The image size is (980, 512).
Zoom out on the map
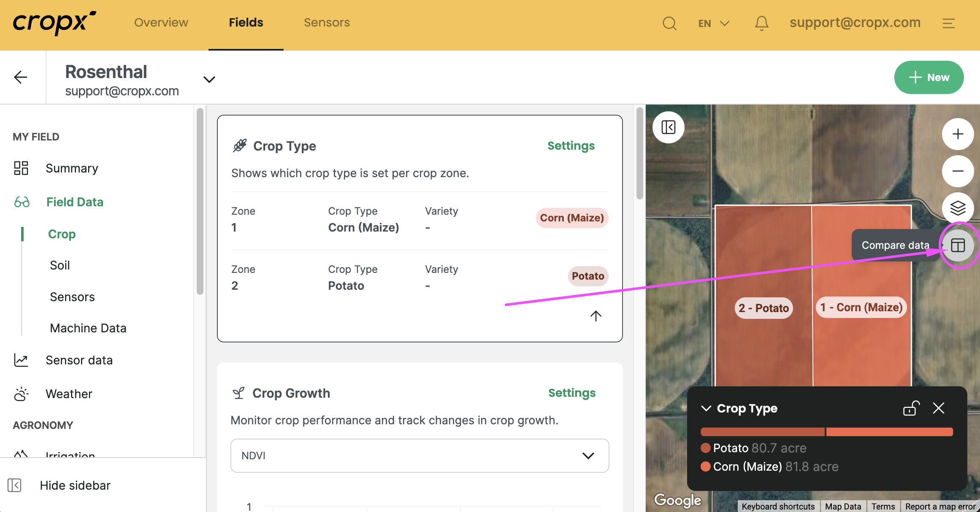click(x=958, y=171)
